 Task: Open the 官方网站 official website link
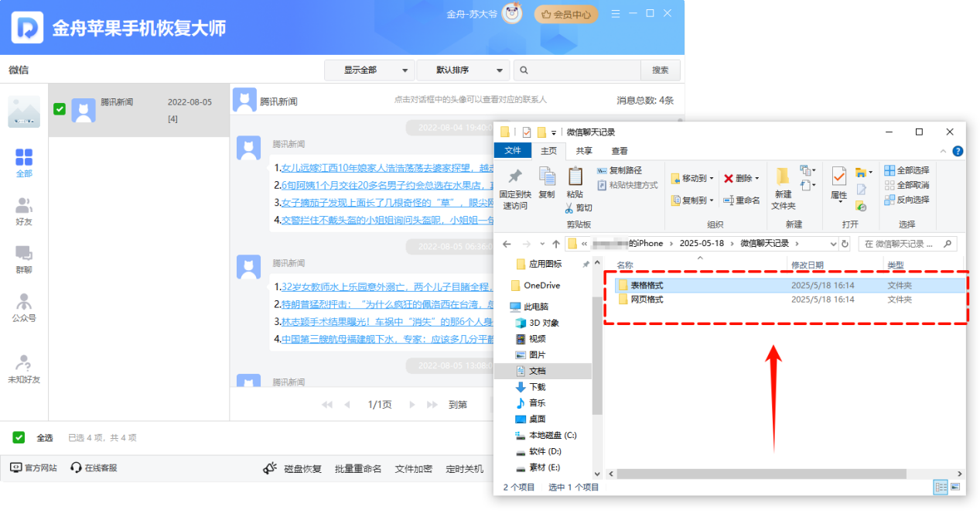click(33, 467)
